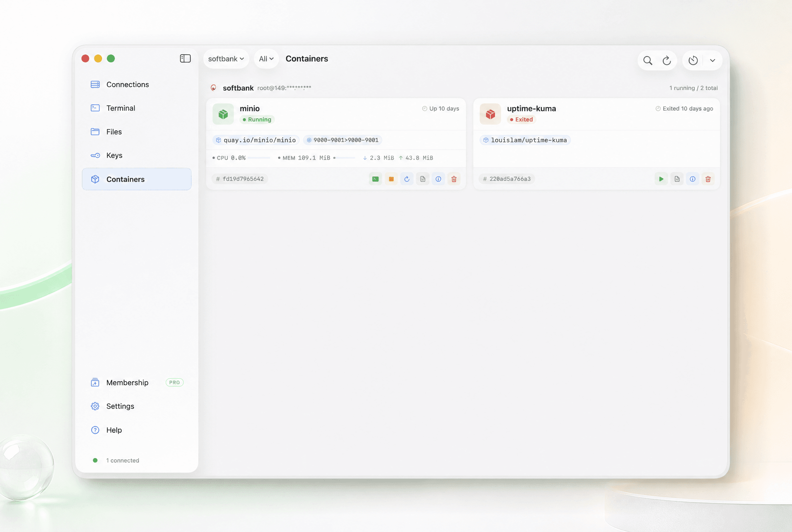Click the PRO badge
This screenshot has height=532, width=792.
click(174, 382)
